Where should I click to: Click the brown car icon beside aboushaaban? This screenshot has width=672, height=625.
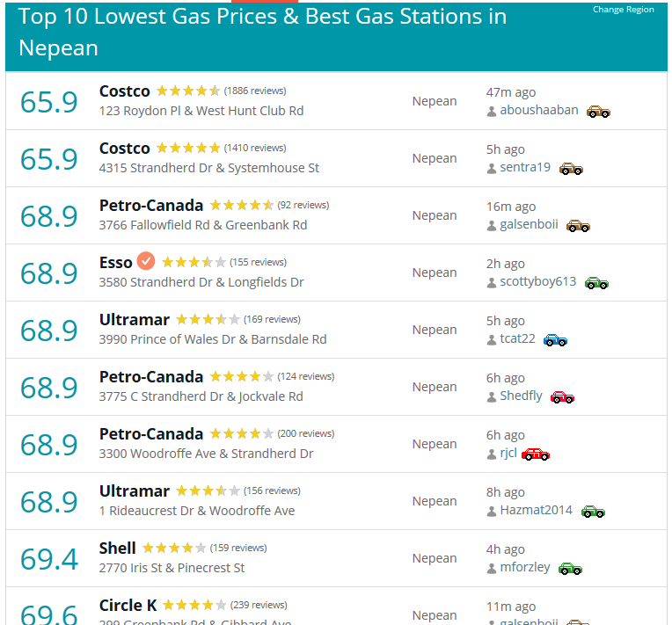tap(598, 112)
